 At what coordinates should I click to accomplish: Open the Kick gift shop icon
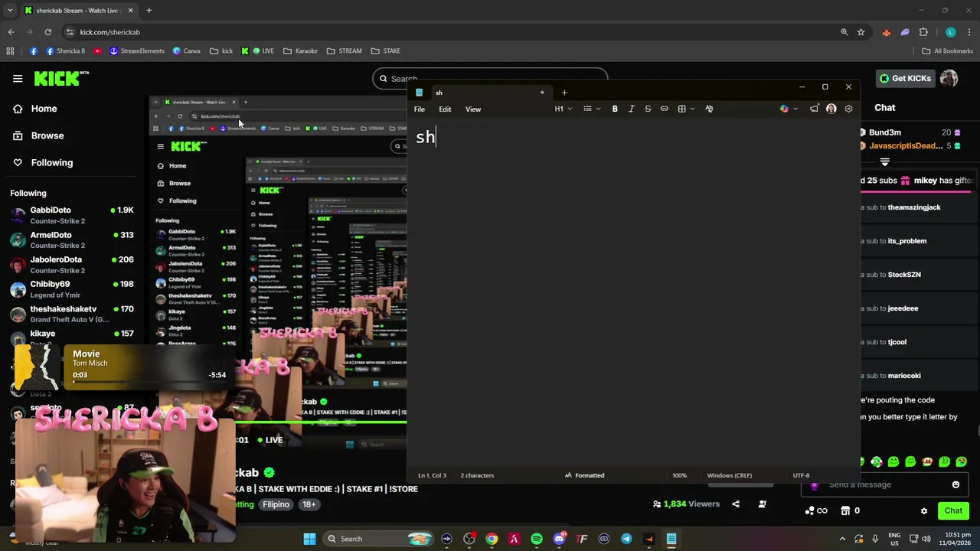(845, 510)
